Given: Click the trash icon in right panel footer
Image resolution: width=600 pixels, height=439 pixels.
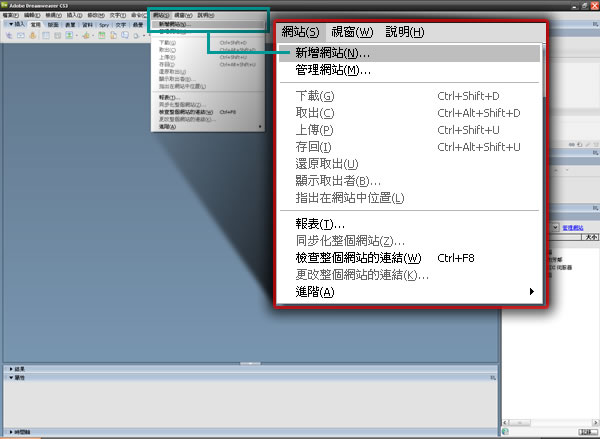Looking at the screenshot, I should [x=596, y=145].
